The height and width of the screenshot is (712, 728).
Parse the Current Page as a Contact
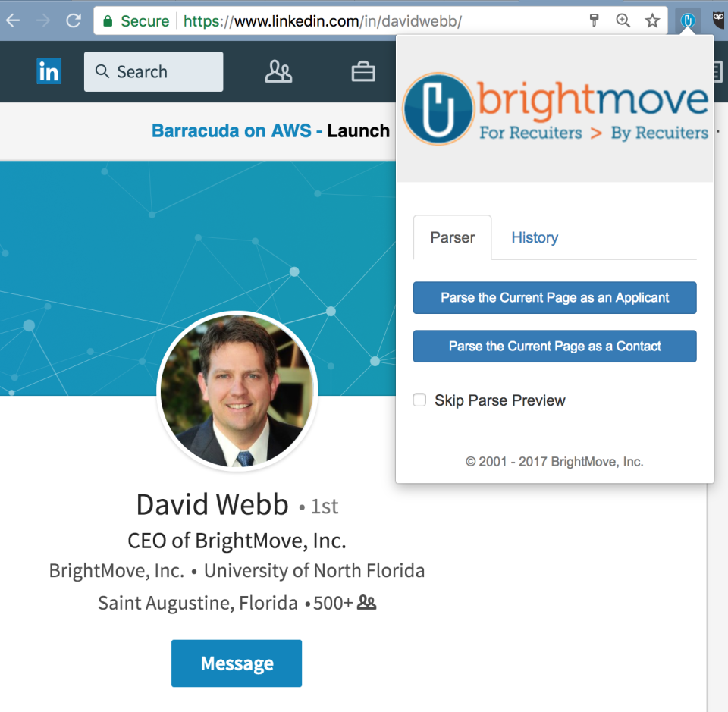coord(554,346)
